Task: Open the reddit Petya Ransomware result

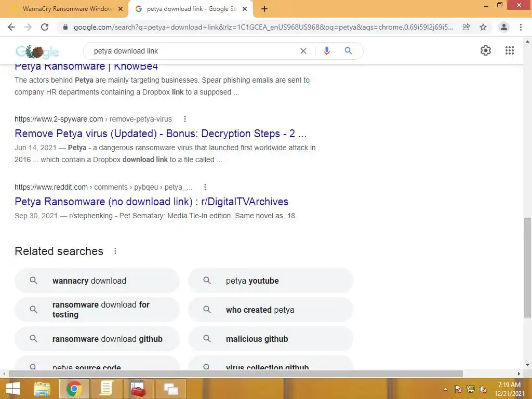Action: [x=151, y=202]
